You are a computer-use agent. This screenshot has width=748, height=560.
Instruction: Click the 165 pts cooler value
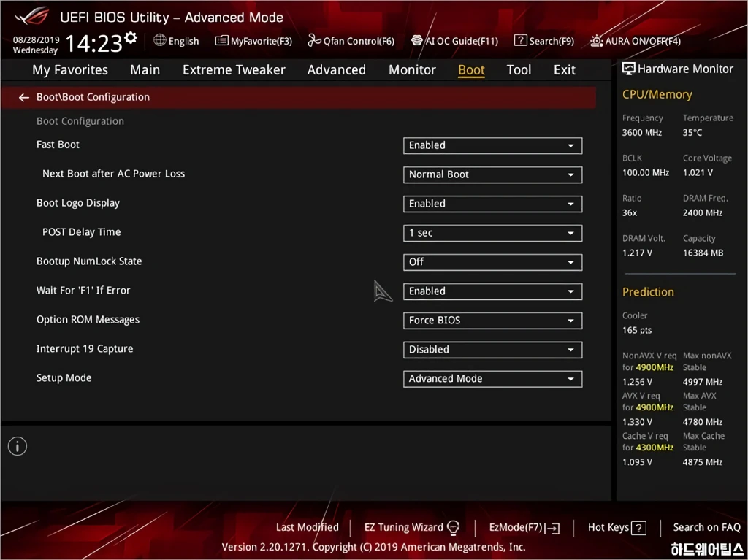(x=637, y=330)
